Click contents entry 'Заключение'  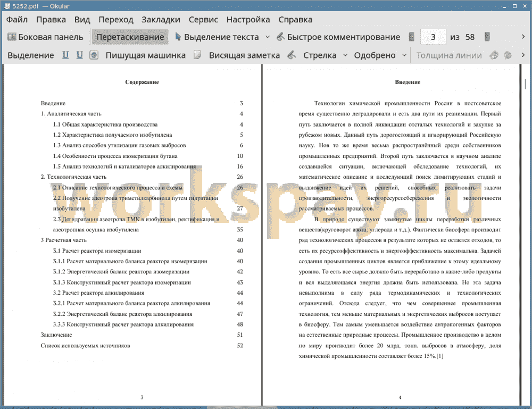click(56, 335)
